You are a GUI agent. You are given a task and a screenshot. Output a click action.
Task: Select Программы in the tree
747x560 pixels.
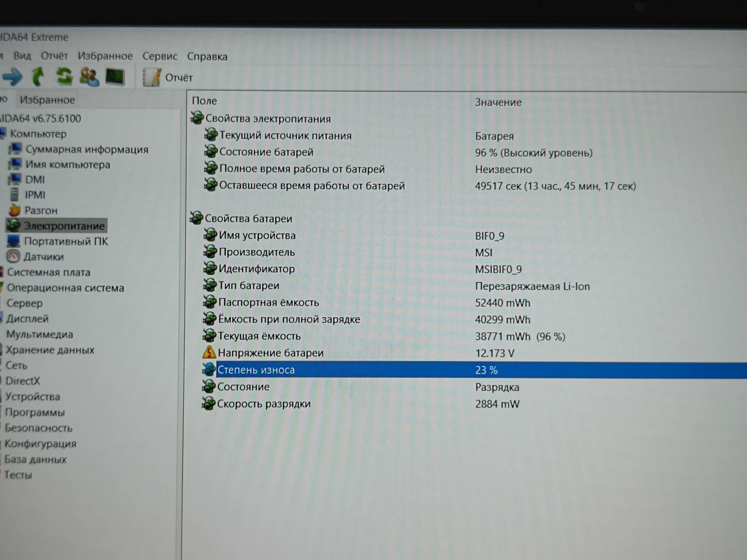click(x=35, y=412)
